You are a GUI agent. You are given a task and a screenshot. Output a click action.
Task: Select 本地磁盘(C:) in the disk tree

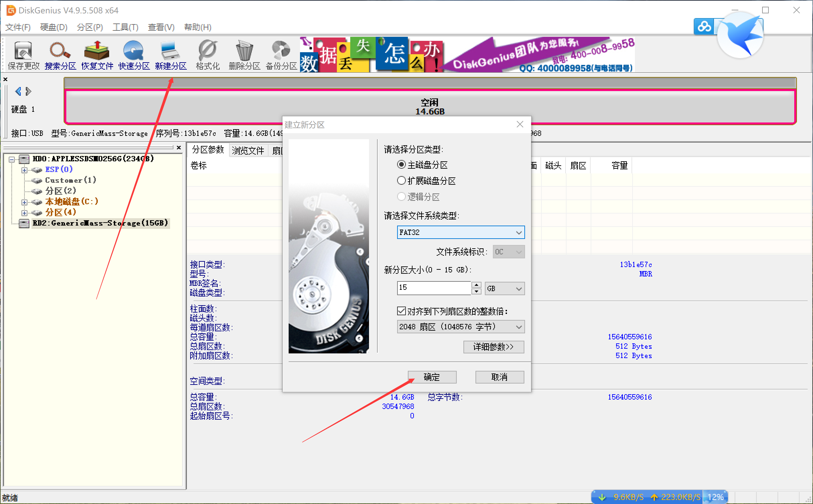(x=72, y=201)
